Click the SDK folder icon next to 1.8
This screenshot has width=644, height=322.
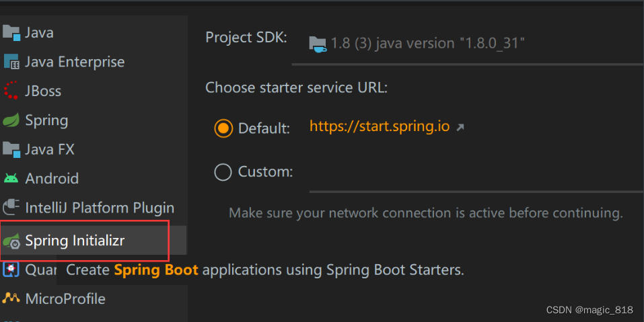[x=318, y=44]
